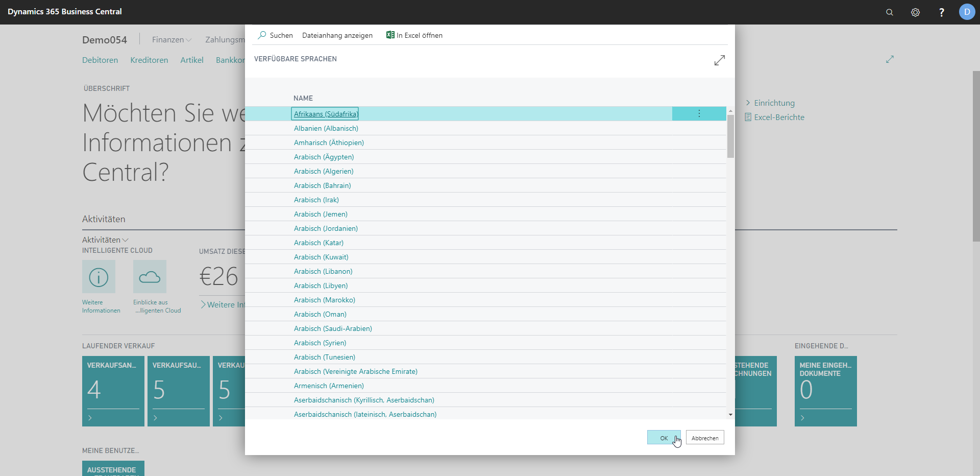Select Arabisch (Tunesien) language

(x=325, y=357)
